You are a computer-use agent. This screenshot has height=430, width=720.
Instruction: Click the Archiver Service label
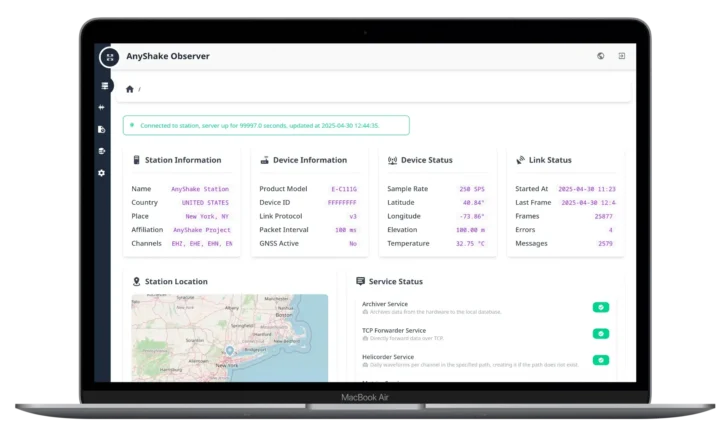click(385, 304)
